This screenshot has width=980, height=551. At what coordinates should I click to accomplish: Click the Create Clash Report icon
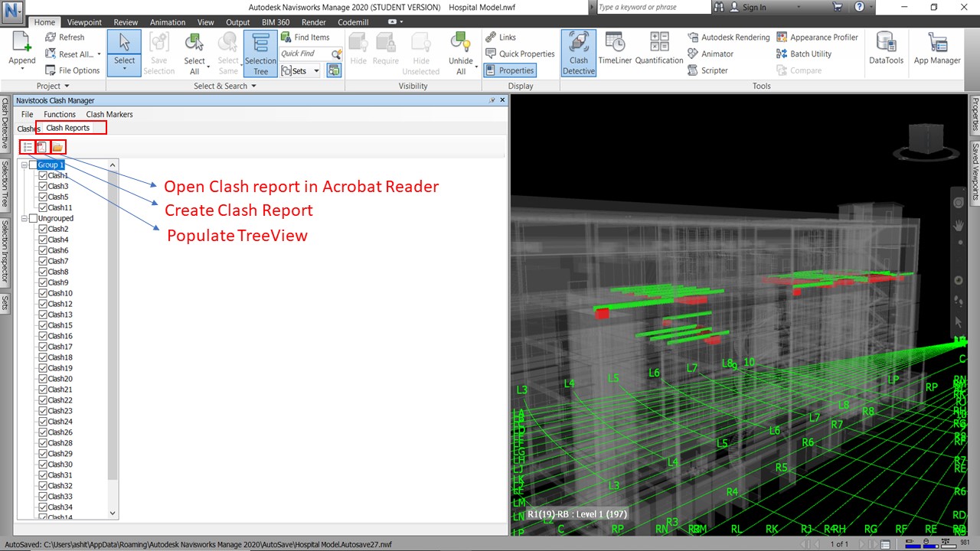point(42,147)
